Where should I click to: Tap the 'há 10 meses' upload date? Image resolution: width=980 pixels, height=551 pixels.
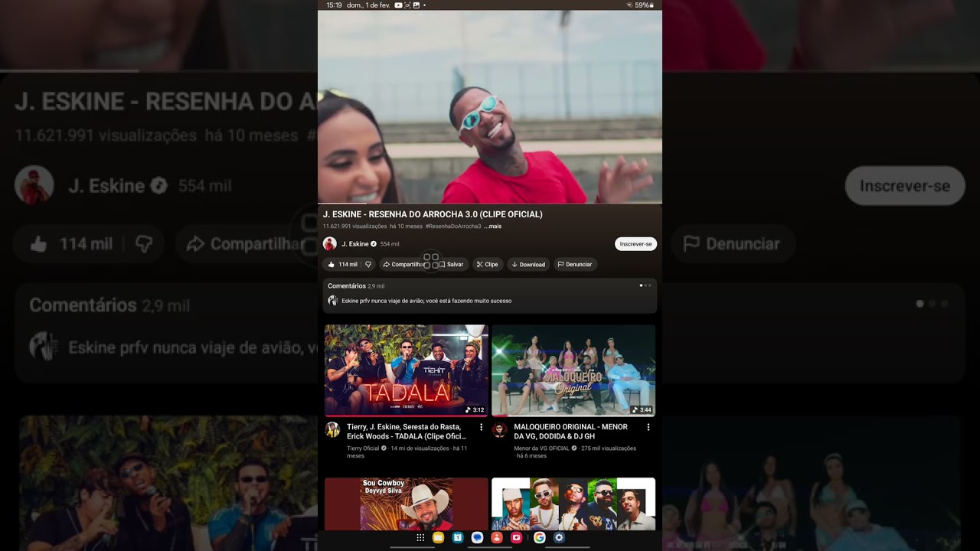pyautogui.click(x=406, y=227)
